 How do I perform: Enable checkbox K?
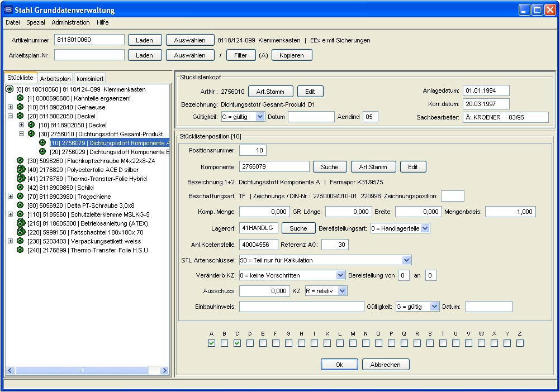click(x=327, y=343)
